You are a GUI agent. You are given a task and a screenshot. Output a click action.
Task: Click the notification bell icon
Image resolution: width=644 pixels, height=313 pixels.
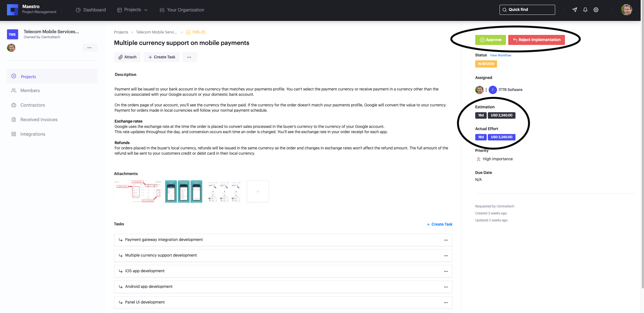pos(585,10)
